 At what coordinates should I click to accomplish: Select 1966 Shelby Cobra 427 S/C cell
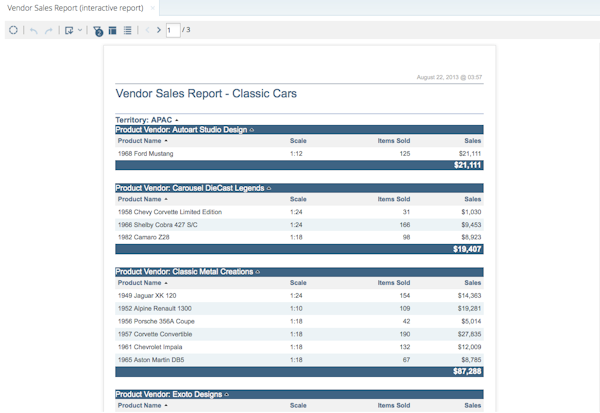[158, 225]
